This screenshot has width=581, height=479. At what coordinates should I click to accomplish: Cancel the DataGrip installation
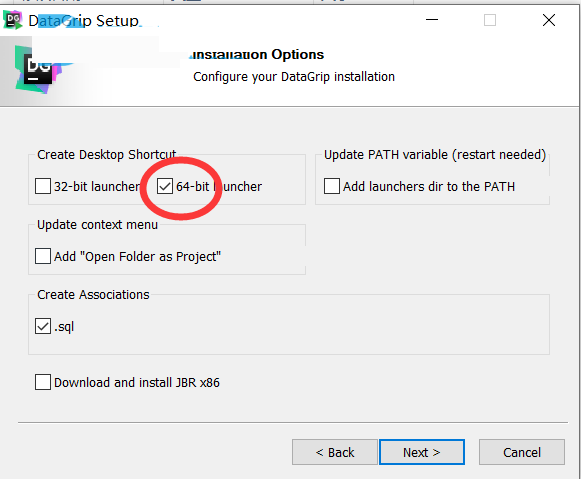click(522, 452)
